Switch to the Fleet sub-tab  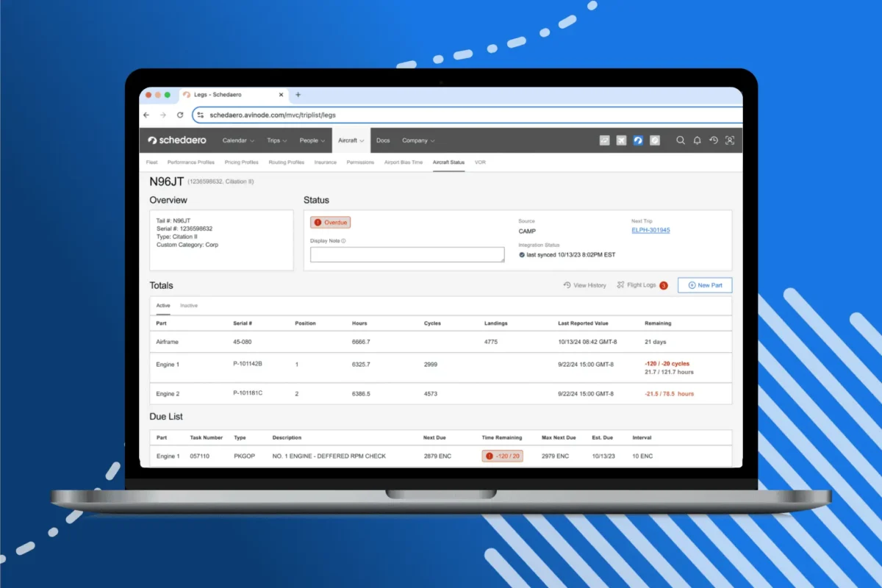coord(151,162)
